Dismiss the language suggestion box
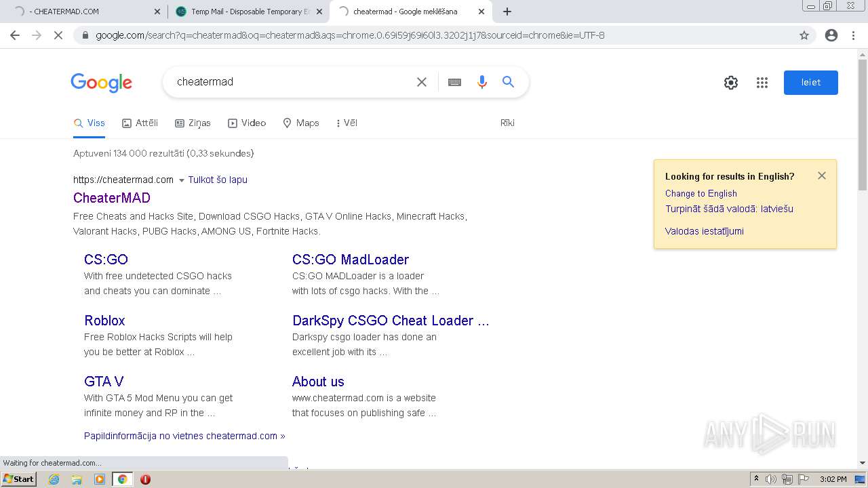The width and height of the screenshot is (868, 488). click(x=822, y=176)
